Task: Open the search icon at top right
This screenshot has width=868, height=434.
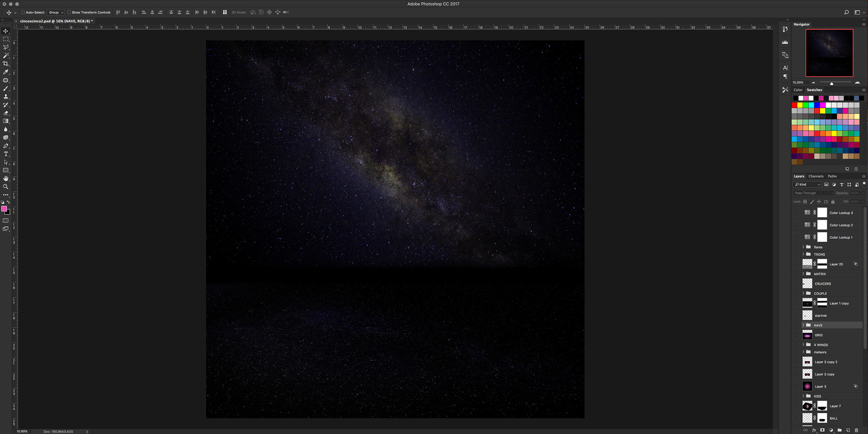Action: 846,13
